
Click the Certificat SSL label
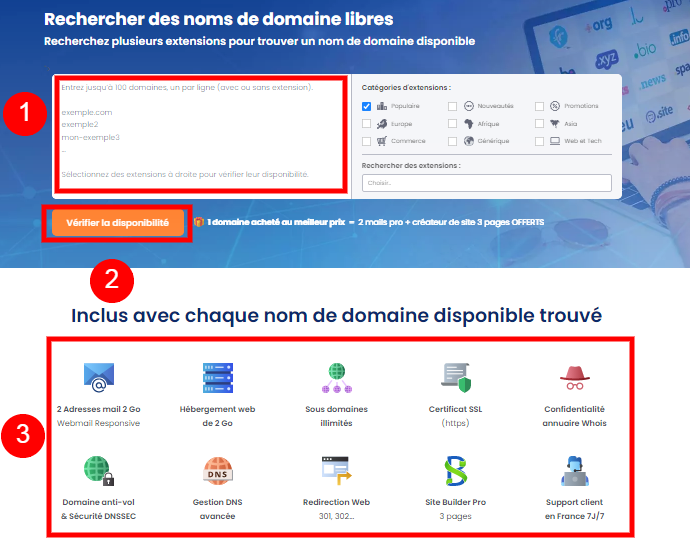point(455,409)
